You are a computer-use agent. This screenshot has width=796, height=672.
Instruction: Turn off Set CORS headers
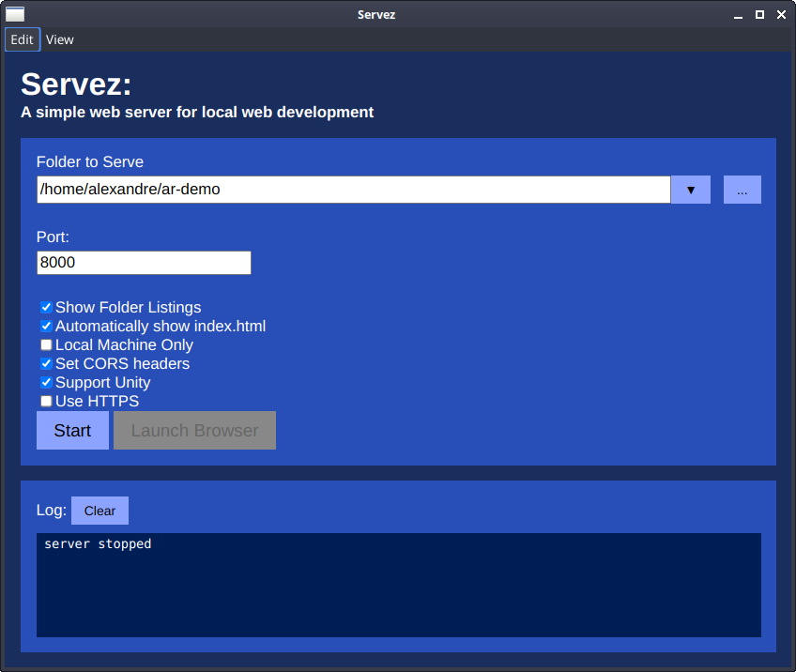[46, 363]
